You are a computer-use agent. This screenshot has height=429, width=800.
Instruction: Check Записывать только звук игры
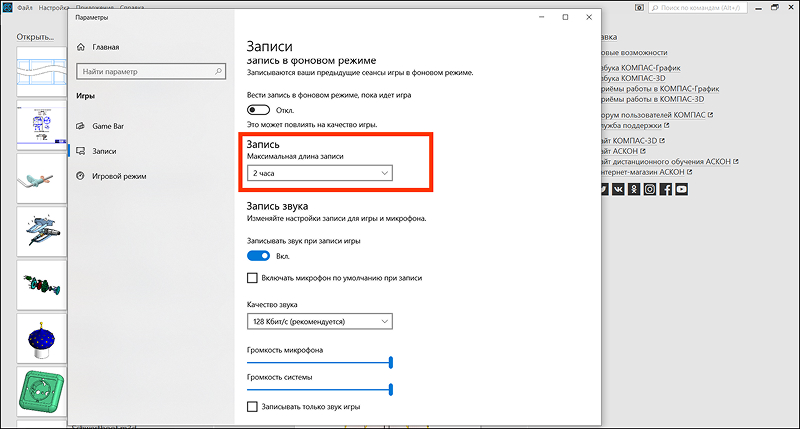(252, 407)
